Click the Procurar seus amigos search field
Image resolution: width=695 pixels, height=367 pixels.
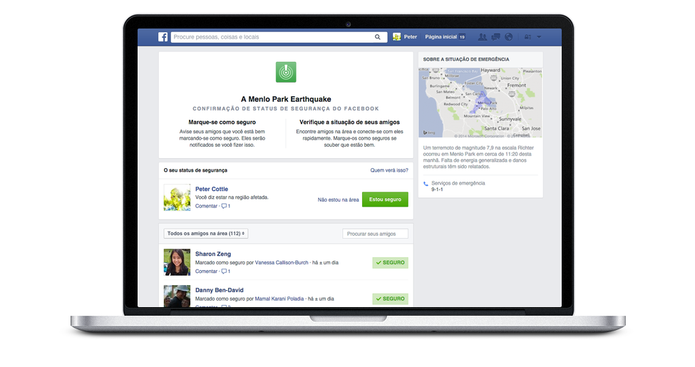[x=375, y=234]
